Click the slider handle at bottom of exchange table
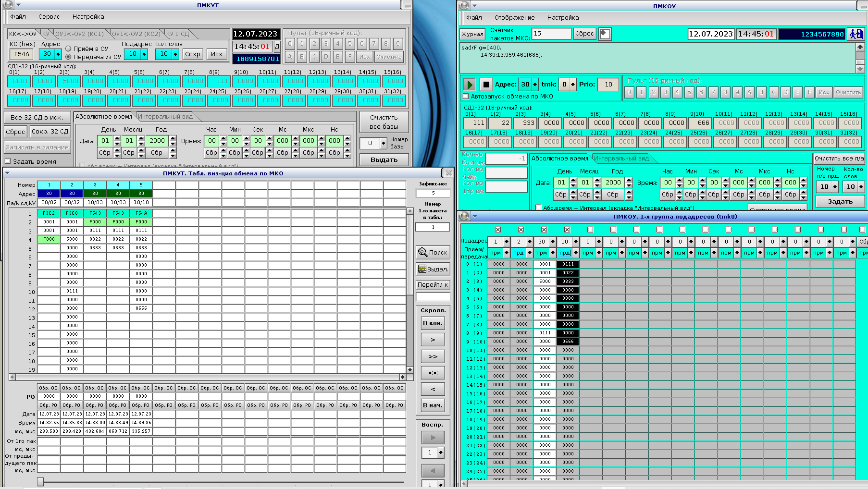 [x=40, y=481]
